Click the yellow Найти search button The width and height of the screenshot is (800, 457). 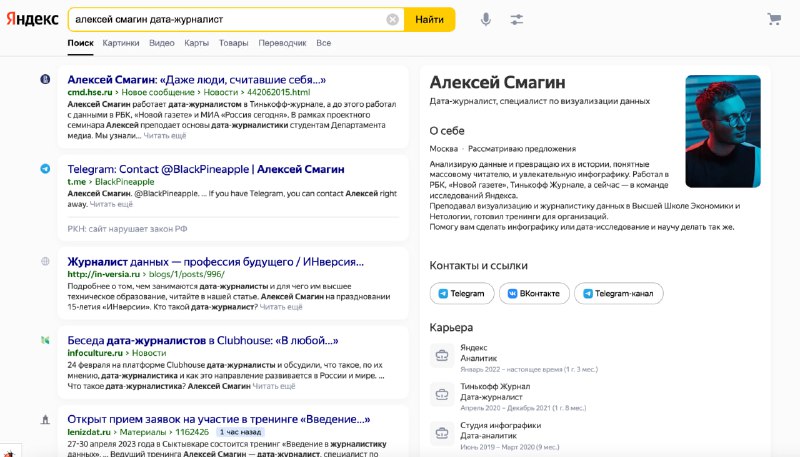click(x=429, y=19)
